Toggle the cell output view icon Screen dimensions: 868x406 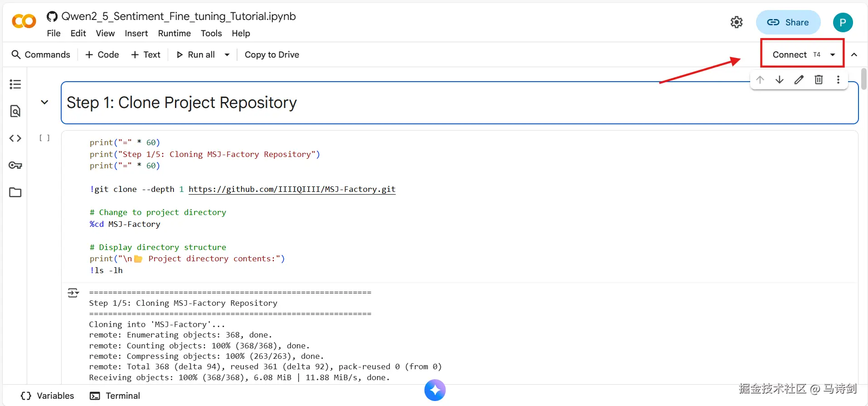click(x=73, y=293)
